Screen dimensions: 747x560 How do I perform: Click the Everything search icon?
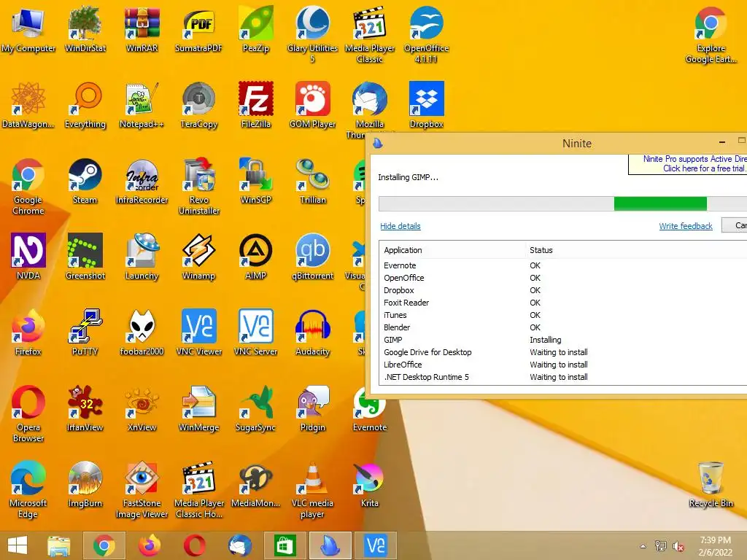85,105
